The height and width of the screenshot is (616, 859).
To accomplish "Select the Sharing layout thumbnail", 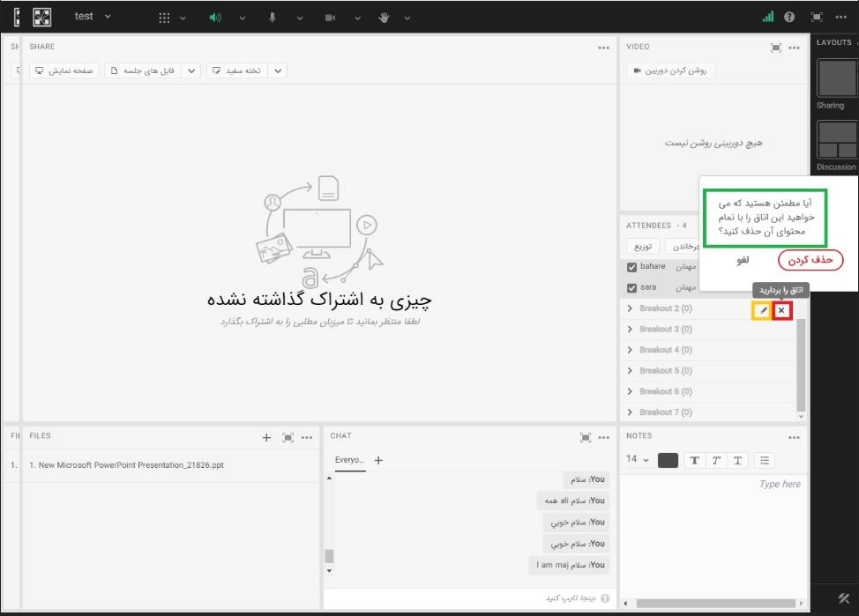I will point(836,78).
